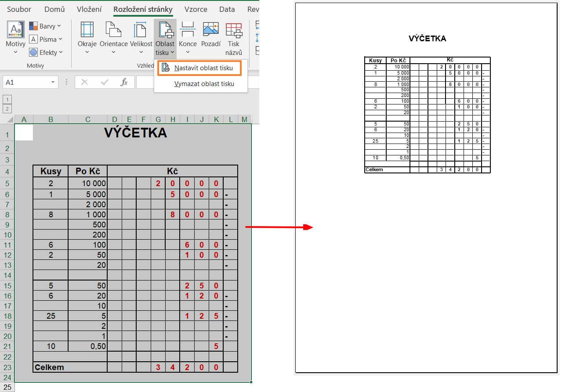Screen dimensions: 569x392
Task: Click the Tisk názvů print titles button
Action: coord(234,39)
